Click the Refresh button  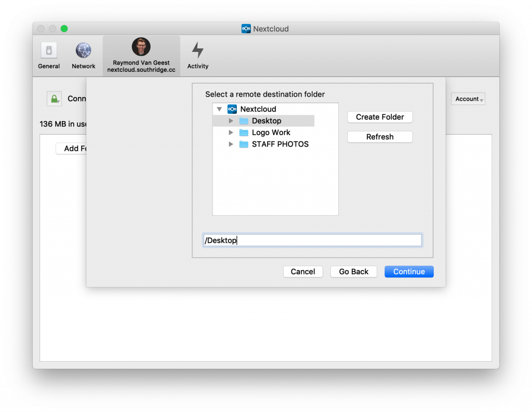pyautogui.click(x=380, y=137)
